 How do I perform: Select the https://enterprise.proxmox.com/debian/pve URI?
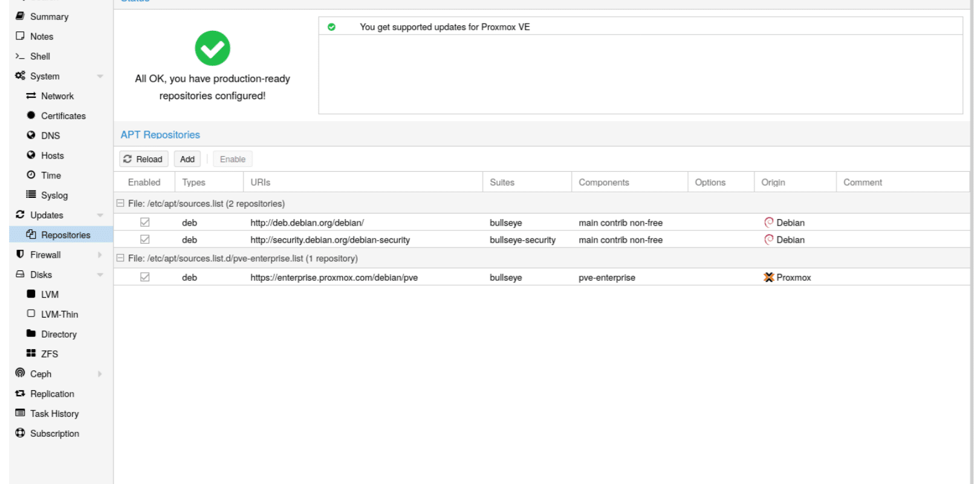coord(334,278)
